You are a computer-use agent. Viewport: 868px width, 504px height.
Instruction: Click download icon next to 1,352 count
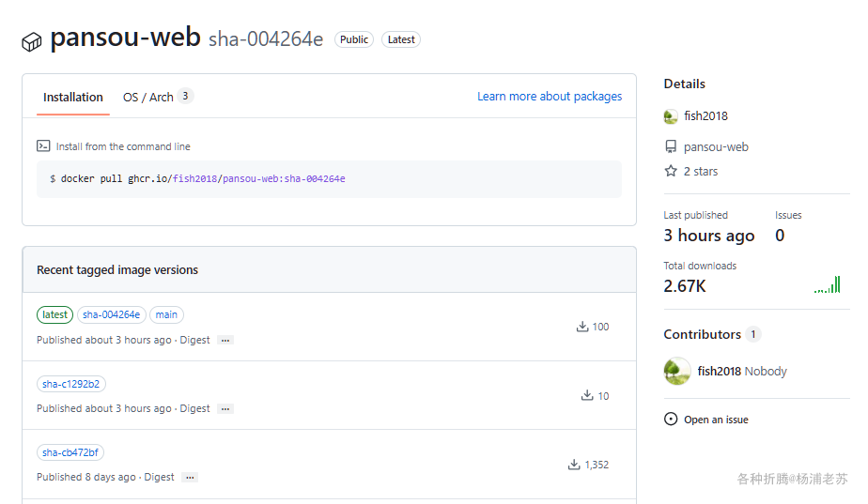[574, 465]
